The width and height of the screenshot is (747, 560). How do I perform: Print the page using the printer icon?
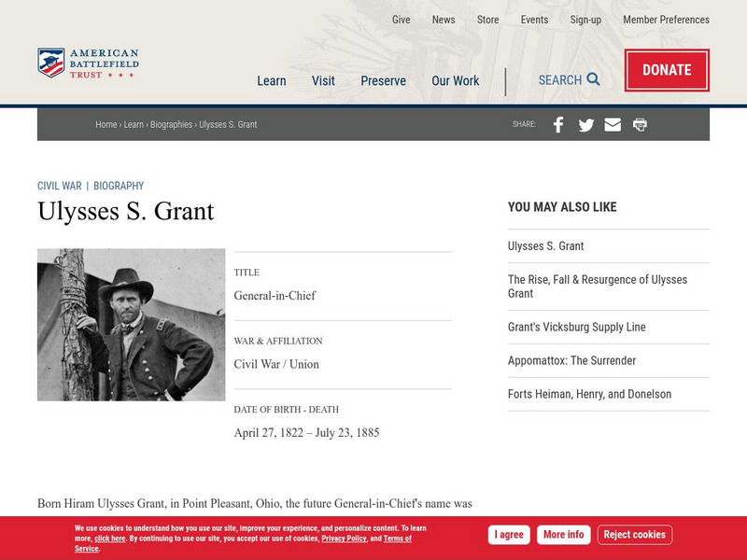click(640, 123)
